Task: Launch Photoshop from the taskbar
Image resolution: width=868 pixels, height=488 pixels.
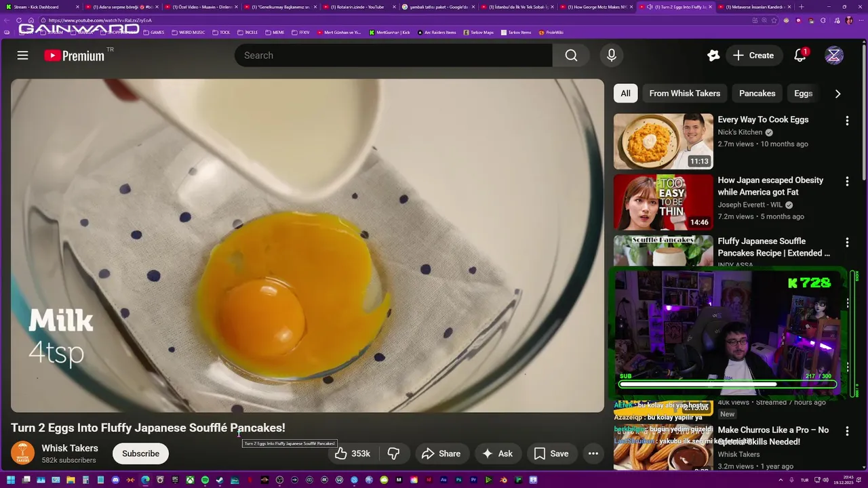Action: click(x=458, y=481)
